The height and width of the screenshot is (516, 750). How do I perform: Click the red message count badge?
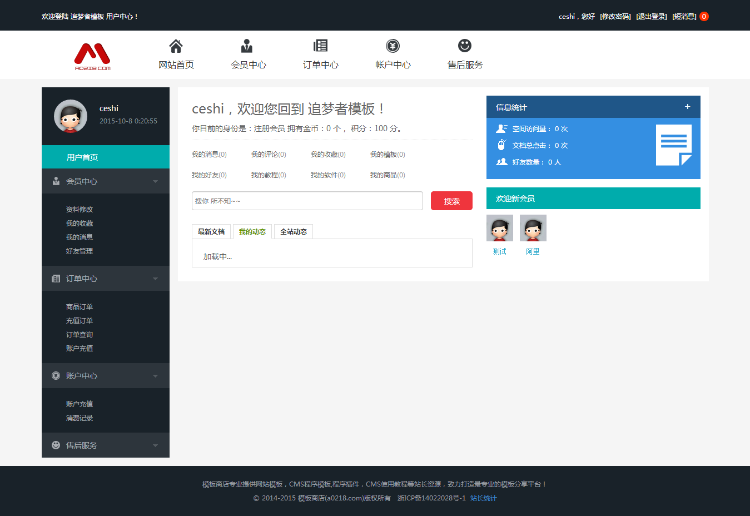pos(704,16)
